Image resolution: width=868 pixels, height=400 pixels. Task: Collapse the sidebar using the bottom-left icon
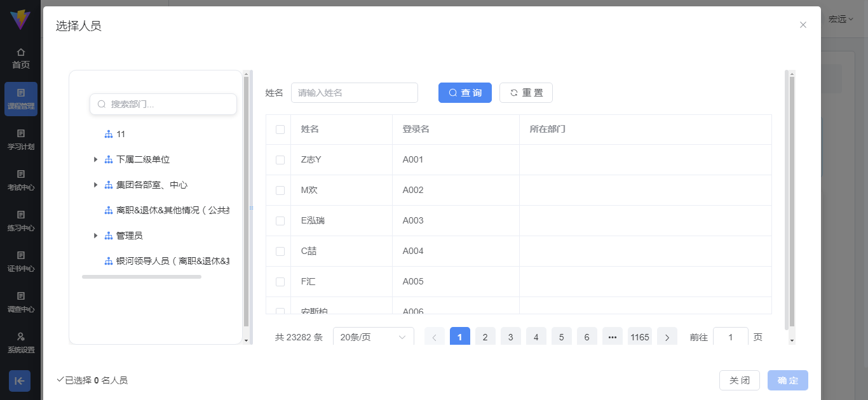click(x=19, y=380)
